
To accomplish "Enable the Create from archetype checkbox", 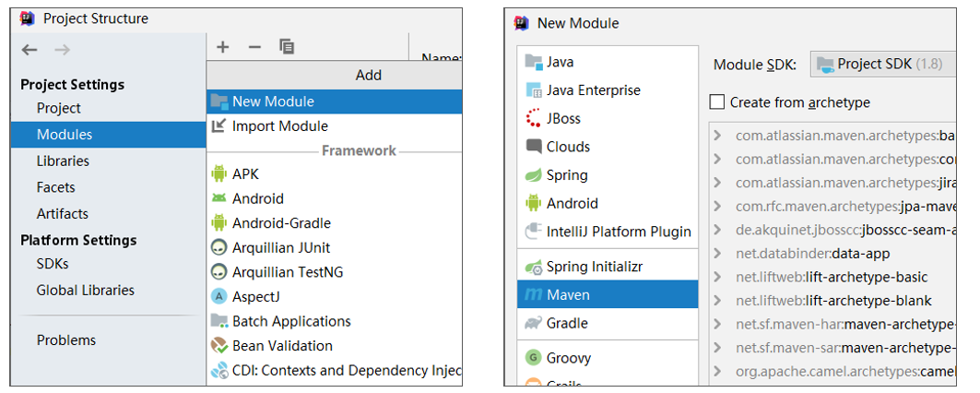I will [x=717, y=102].
